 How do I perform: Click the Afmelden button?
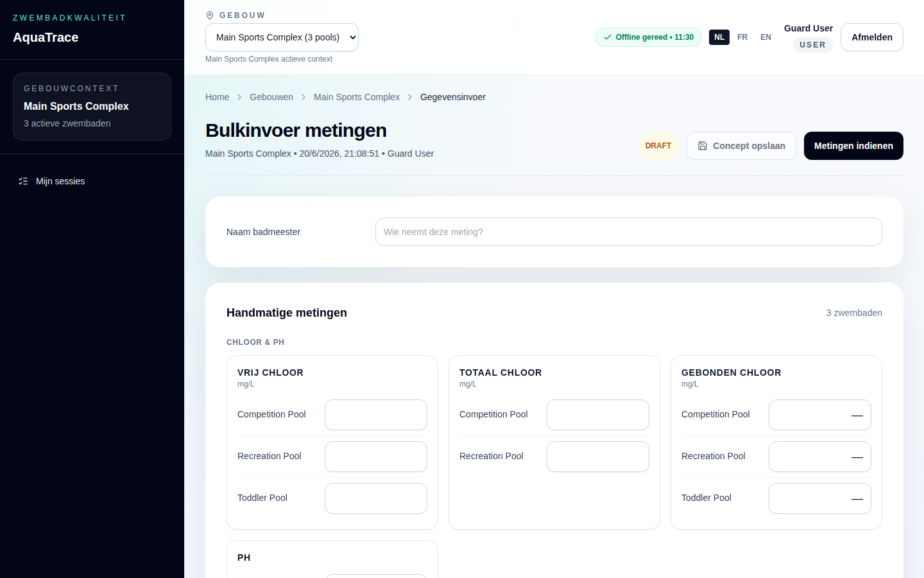(872, 37)
